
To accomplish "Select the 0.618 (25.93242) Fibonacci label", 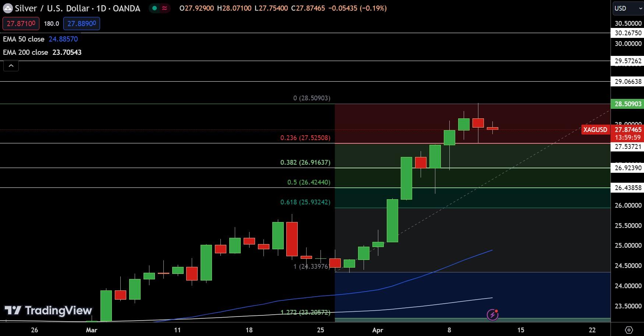I will pyautogui.click(x=305, y=202).
